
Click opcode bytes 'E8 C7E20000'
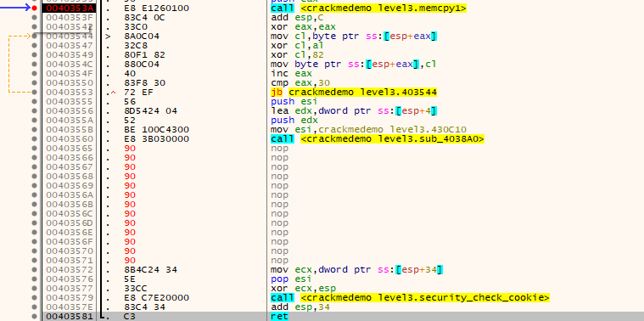[156, 297]
